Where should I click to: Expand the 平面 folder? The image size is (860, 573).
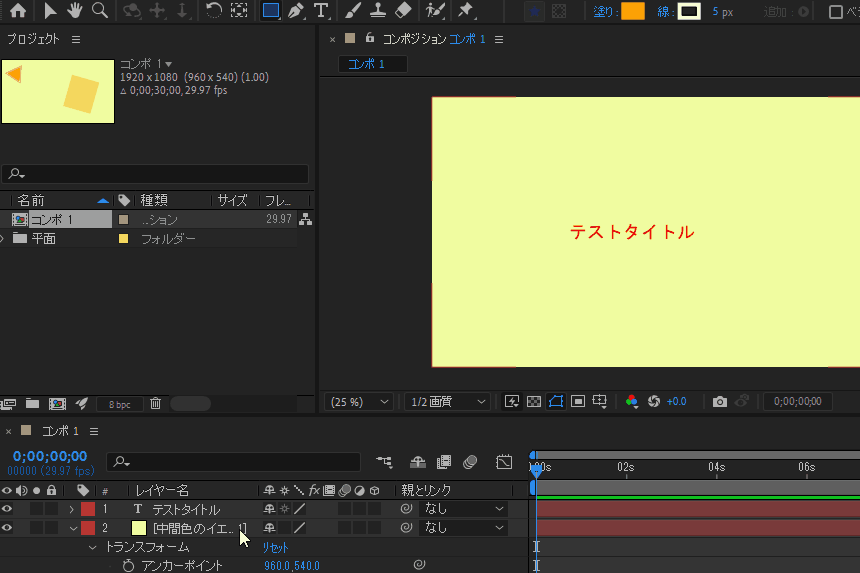point(3,239)
